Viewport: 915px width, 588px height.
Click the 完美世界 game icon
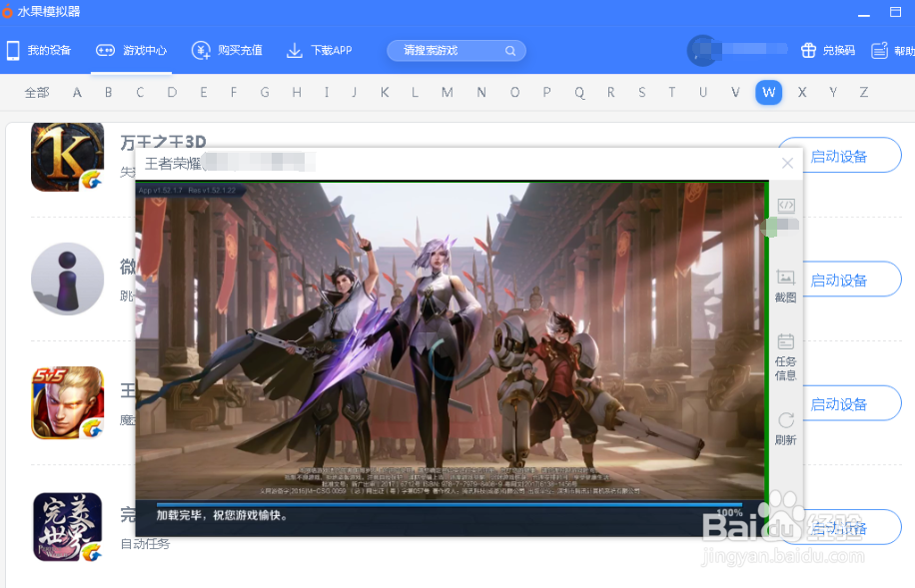click(x=68, y=527)
